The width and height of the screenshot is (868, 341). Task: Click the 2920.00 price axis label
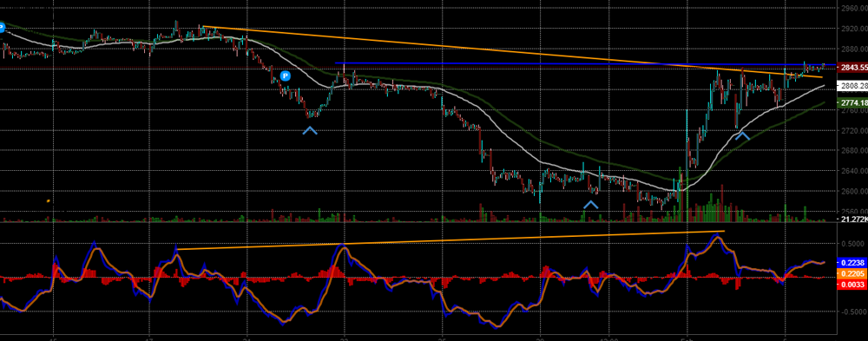854,29
